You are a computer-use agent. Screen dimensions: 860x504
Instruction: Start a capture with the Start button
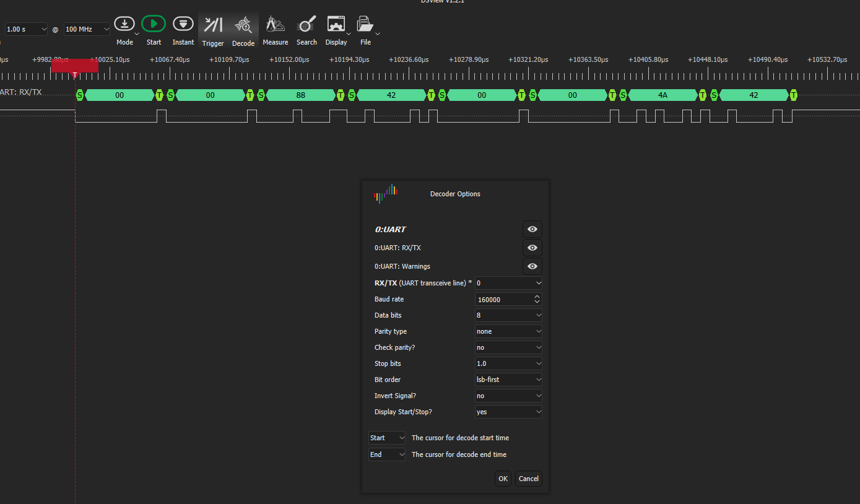(154, 24)
